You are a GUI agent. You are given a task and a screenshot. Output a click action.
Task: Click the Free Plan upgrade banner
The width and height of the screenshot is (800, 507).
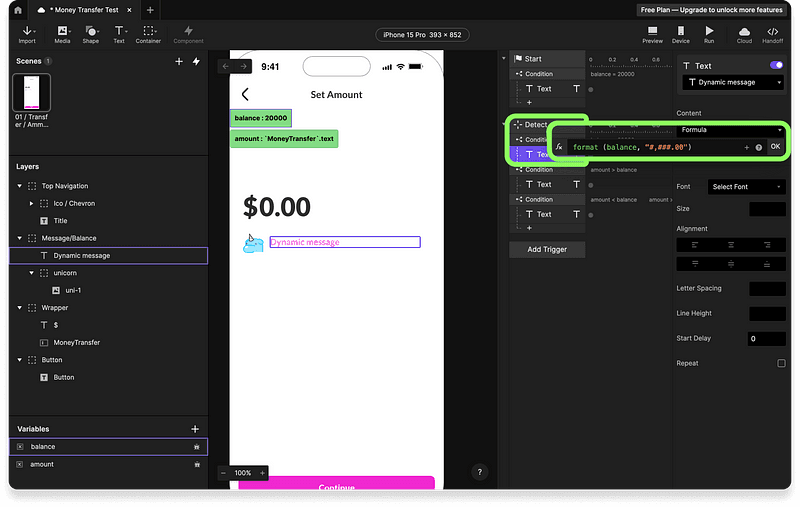tap(711, 10)
